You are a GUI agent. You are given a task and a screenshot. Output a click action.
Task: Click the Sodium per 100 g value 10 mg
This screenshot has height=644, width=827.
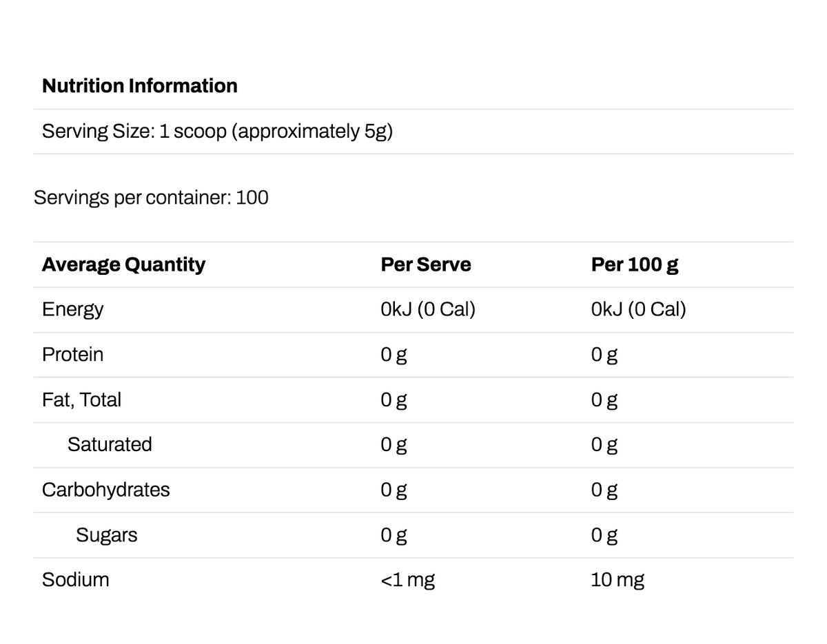point(617,581)
